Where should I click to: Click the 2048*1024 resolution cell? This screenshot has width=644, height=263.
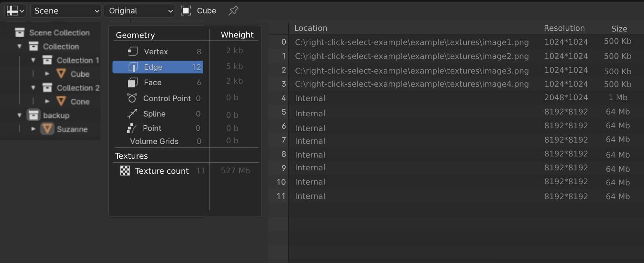566,98
